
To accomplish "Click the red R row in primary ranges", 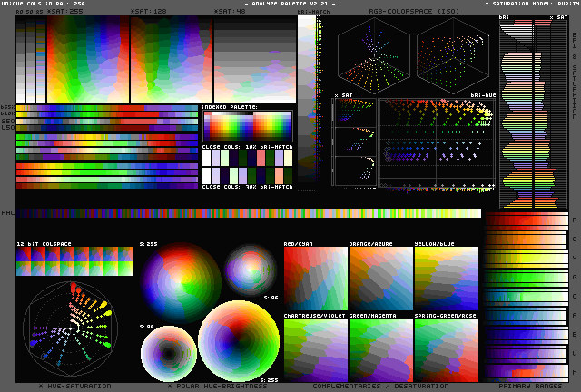I will [x=527, y=220].
